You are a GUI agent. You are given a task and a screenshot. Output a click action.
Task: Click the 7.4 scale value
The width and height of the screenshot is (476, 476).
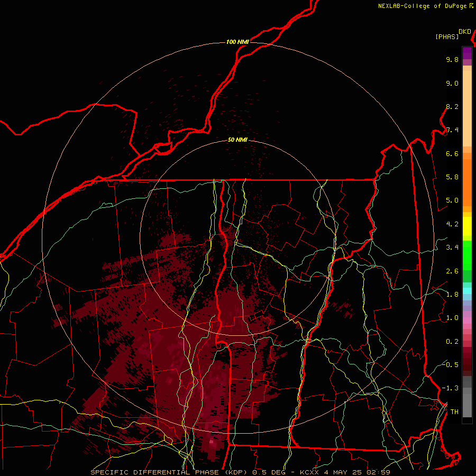(x=452, y=130)
